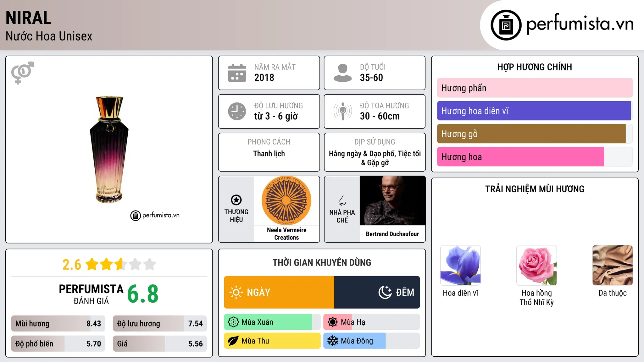Click the sun icon for Mùa Hạ
Screen dimensions: 644x362
[x=333, y=322]
